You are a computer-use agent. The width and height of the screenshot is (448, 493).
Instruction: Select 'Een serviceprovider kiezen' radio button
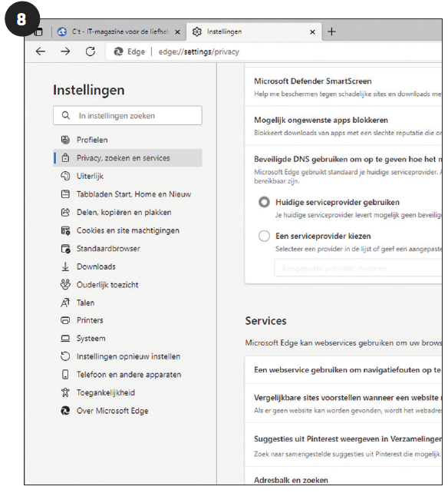coord(264,236)
